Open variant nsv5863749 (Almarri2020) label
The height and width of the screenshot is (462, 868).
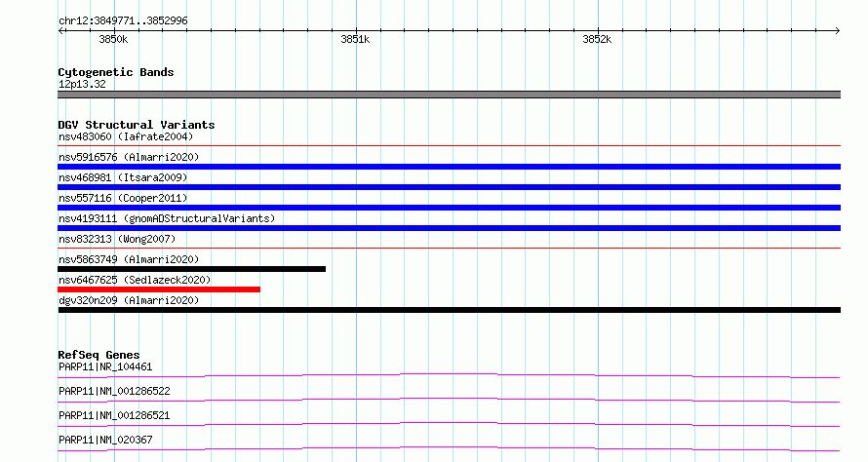click(x=129, y=259)
